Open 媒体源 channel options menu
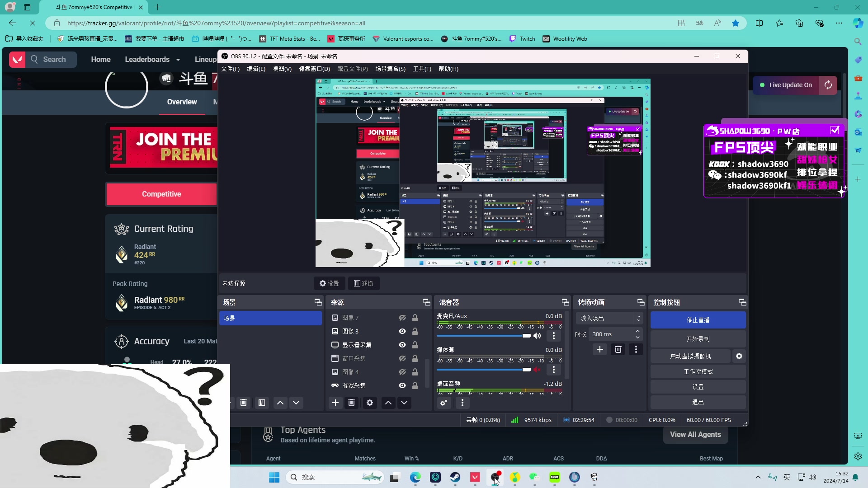 click(553, 370)
